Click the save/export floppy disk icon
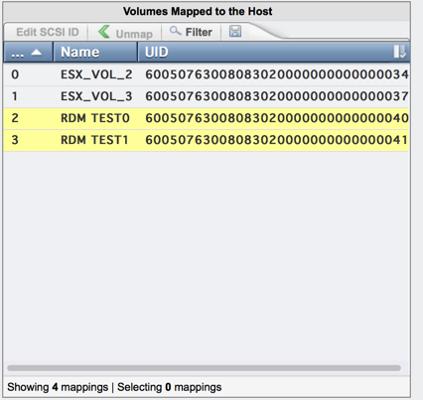The height and width of the screenshot is (400, 423). point(235,32)
